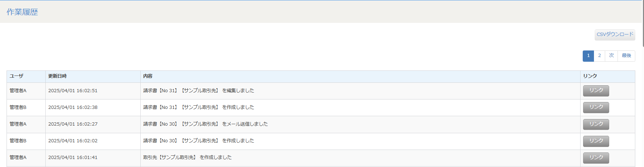Go to page 2 of the history
Image resolution: width=644 pixels, height=167 pixels.
click(599, 56)
